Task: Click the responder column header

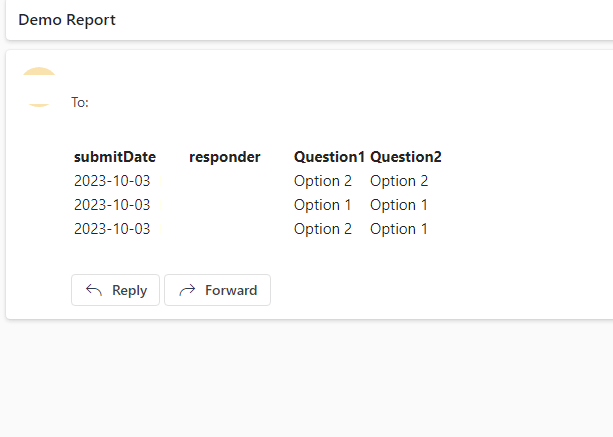Action: [x=225, y=157]
